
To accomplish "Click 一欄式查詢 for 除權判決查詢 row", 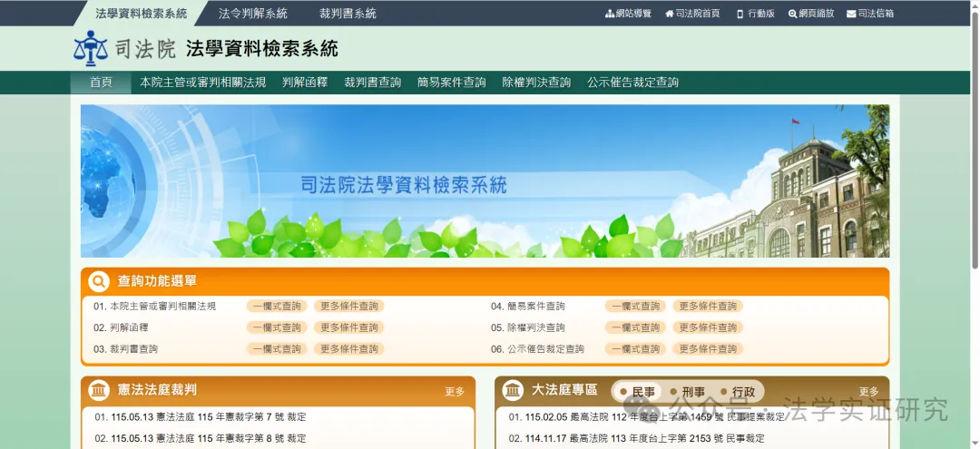I will pos(635,327).
